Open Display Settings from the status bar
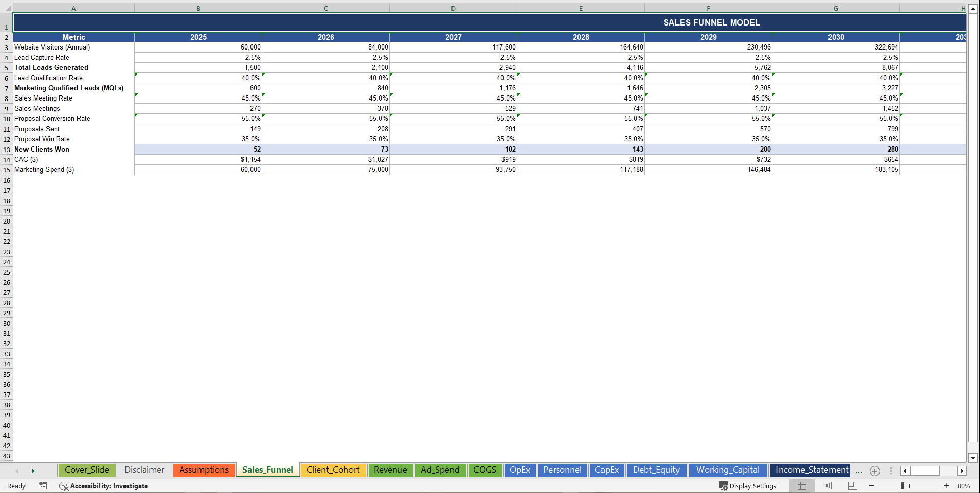This screenshot has width=980, height=493. pos(747,486)
